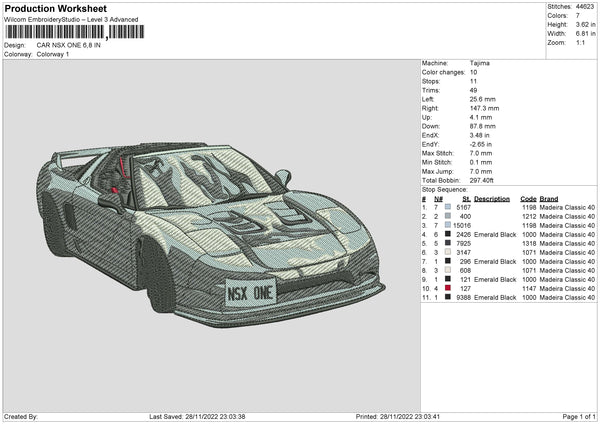Viewport: 600px width, 424px height.
Task: Click the gray swatch in stop 2
Action: [447, 216]
